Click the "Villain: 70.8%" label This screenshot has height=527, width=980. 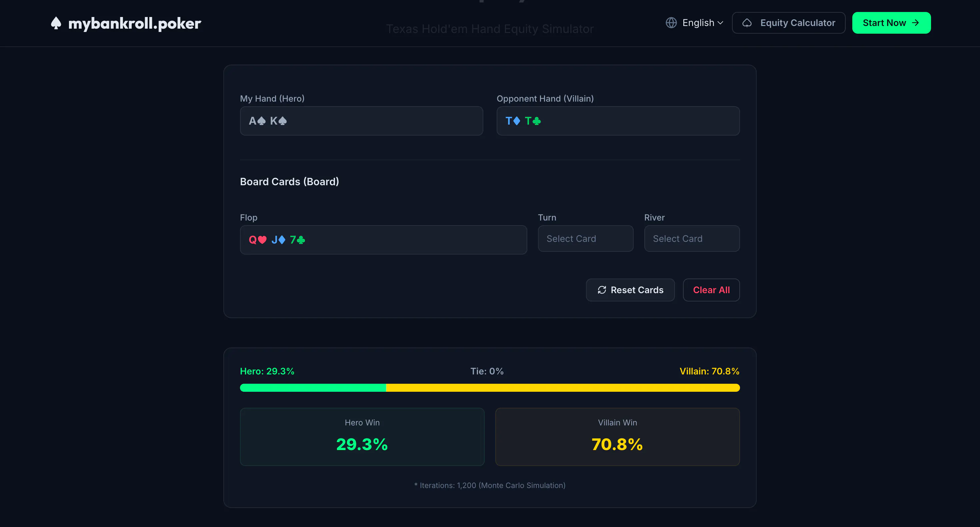pyautogui.click(x=710, y=371)
